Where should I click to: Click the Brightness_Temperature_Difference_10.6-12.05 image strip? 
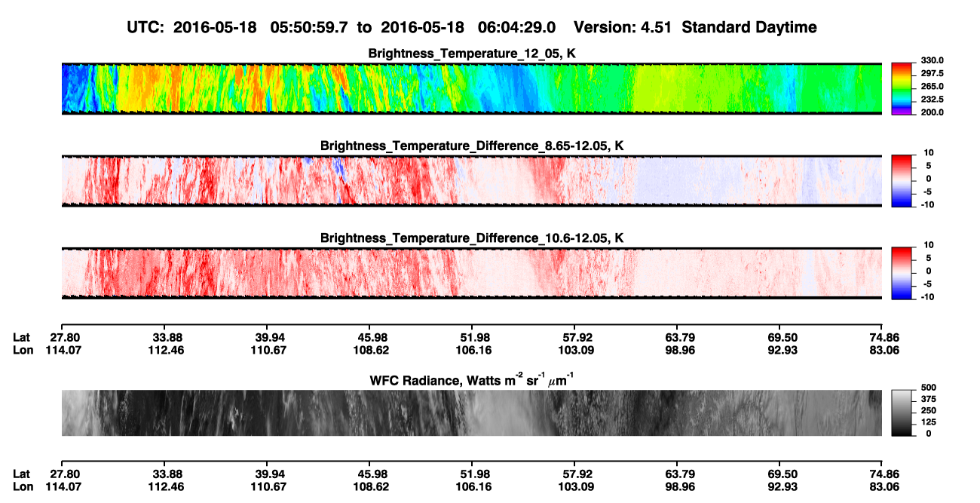click(x=471, y=273)
